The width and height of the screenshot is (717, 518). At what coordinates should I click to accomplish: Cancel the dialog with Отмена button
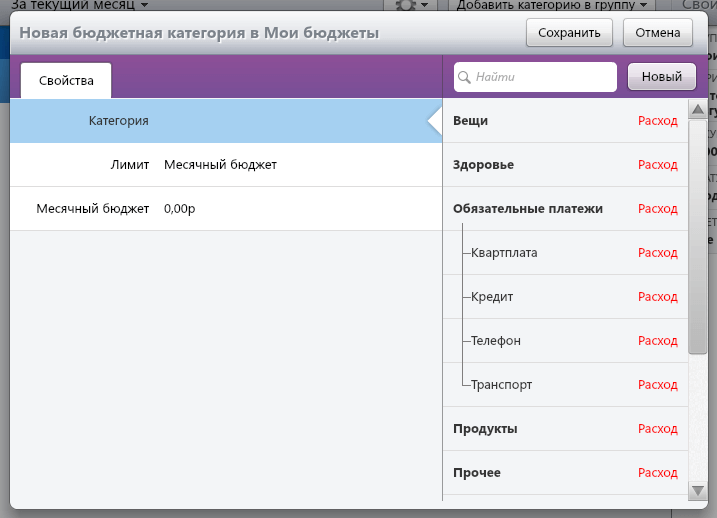click(658, 32)
